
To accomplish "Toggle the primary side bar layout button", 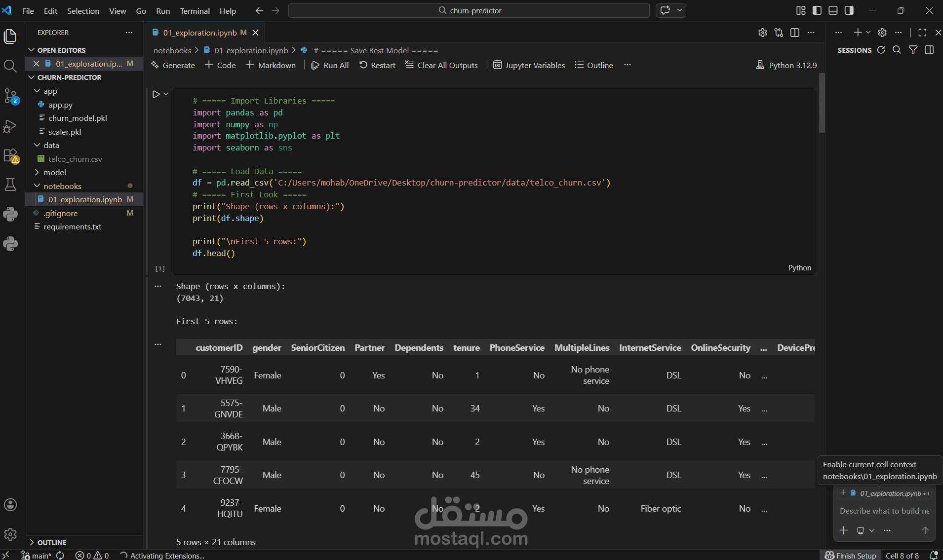I will 817,10.
